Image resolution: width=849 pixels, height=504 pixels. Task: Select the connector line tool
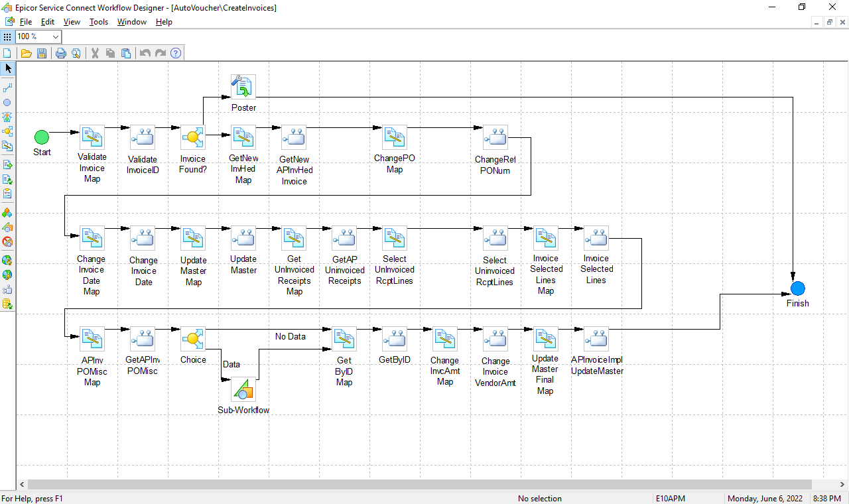[7, 88]
